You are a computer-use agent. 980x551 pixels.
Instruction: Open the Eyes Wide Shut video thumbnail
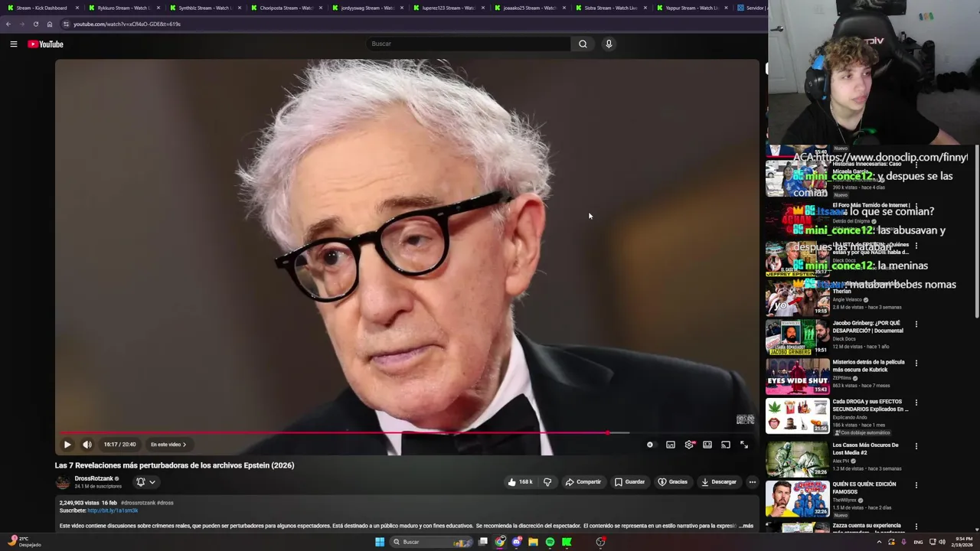coord(797,377)
